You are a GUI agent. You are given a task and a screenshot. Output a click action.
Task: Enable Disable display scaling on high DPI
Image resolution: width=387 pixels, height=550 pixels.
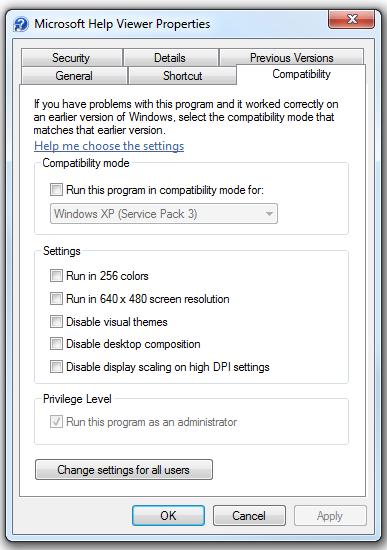(56, 367)
